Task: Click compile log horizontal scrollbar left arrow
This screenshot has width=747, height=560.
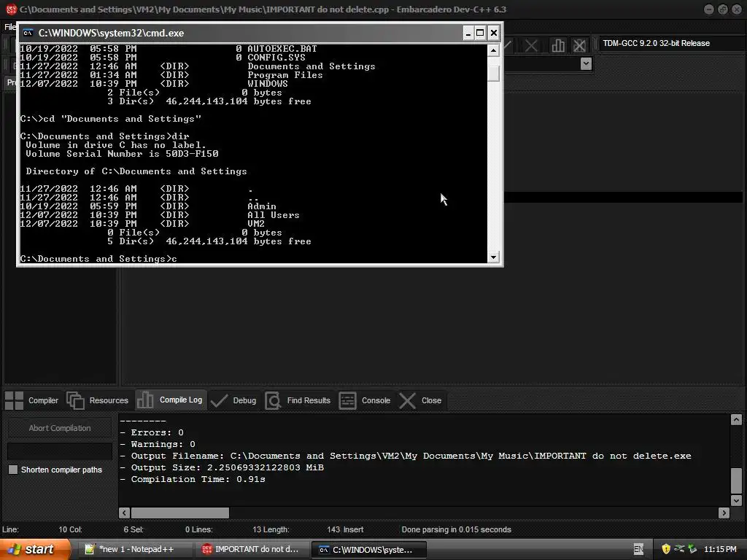Action: coord(124,513)
